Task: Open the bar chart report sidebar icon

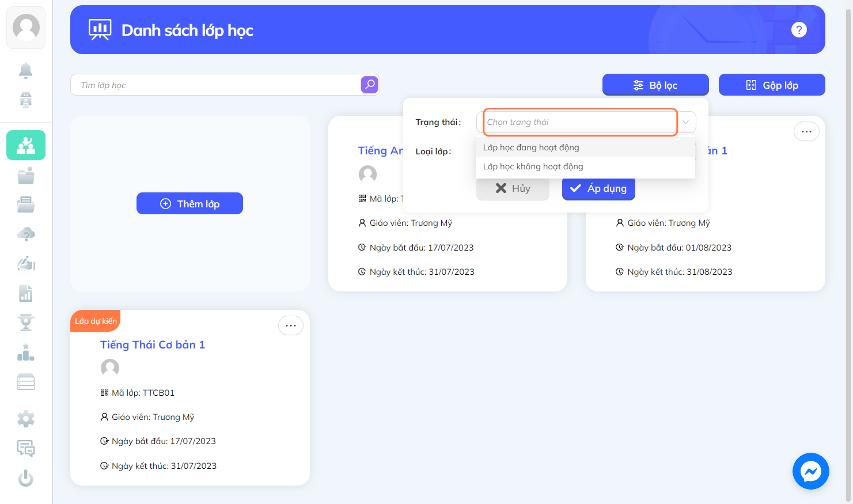Action: pos(26,293)
